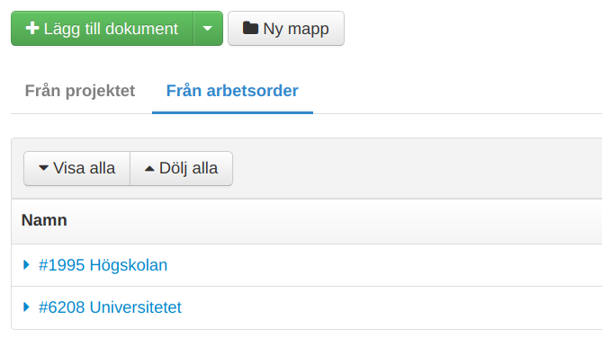Open the #6208 Universitetet link
602x364 pixels.
click(x=110, y=307)
